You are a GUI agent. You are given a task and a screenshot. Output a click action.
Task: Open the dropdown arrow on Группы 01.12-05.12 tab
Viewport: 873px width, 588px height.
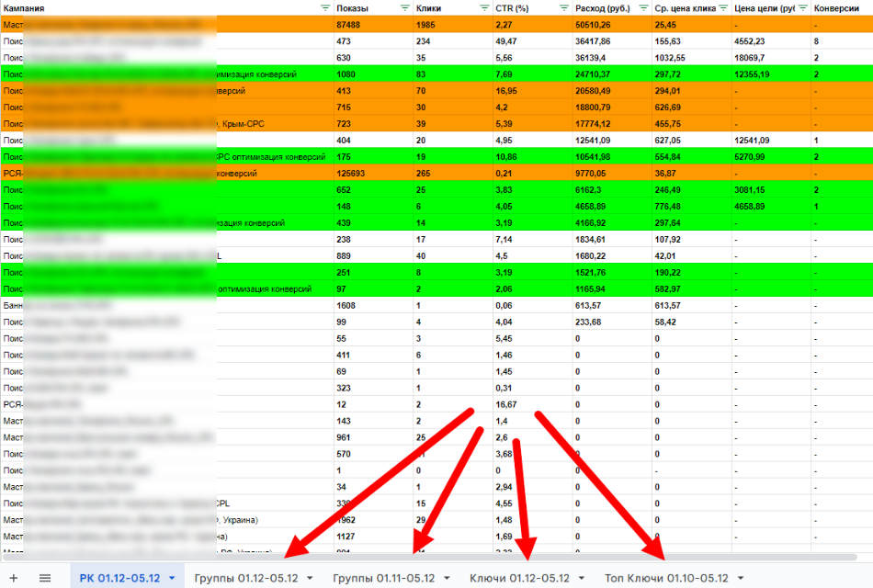click(310, 579)
